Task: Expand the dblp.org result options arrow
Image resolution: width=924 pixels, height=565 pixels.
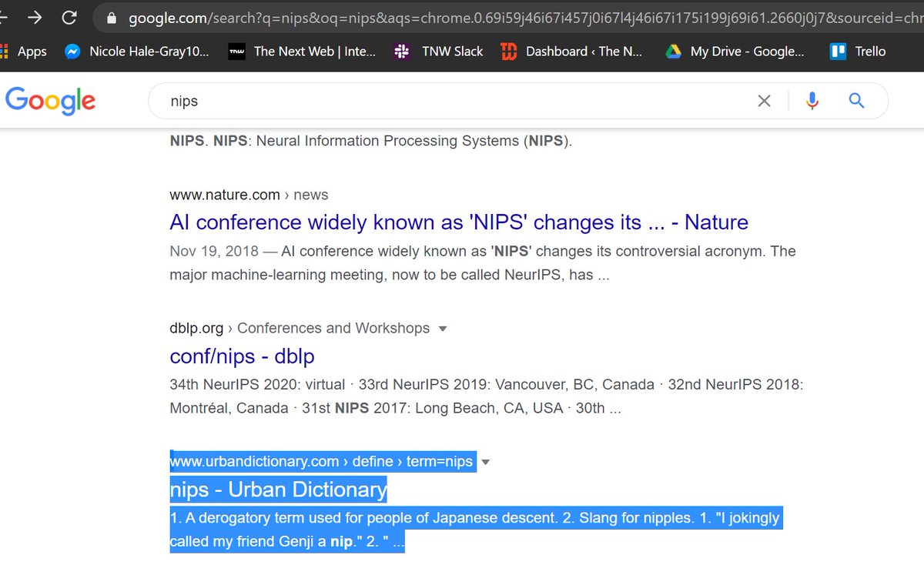Action: (x=442, y=329)
